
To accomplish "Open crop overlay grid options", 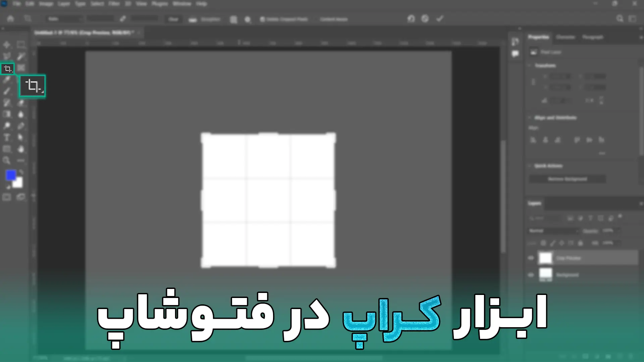I will pos(233,19).
